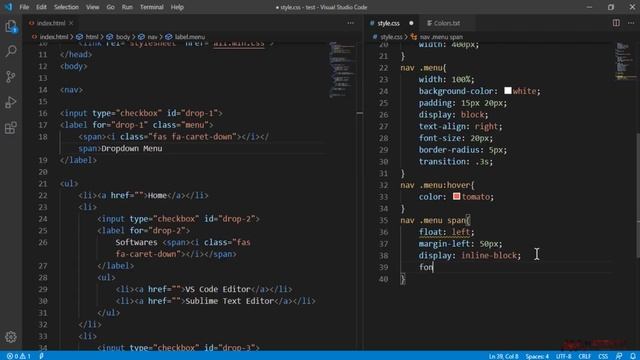Viewport: 640px width, 360px height.
Task: Open the white color swatch picker
Action: click(x=508, y=91)
